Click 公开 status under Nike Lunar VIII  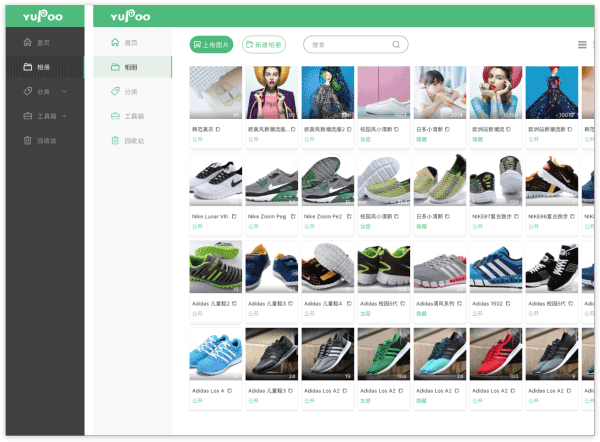(197, 227)
